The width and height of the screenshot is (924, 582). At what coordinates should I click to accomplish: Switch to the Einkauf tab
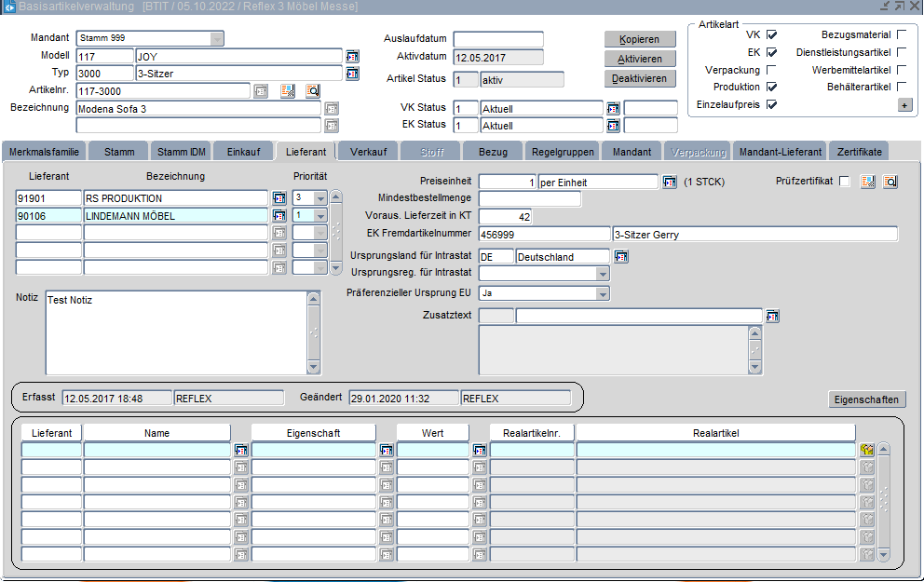tap(243, 151)
